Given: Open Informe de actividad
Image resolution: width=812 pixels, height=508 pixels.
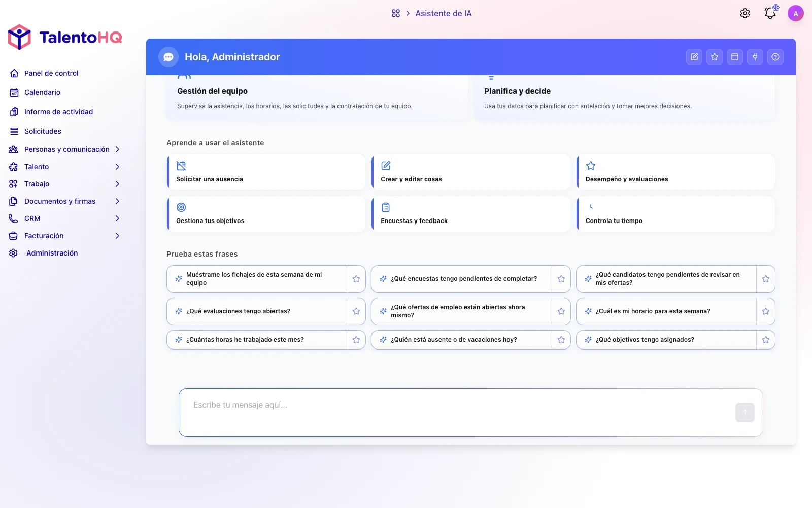Looking at the screenshot, I should tap(58, 112).
